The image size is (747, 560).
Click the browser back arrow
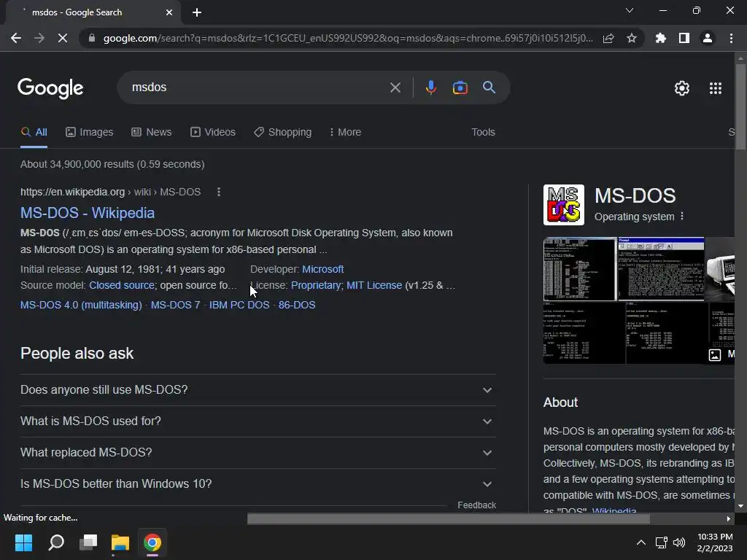click(16, 38)
